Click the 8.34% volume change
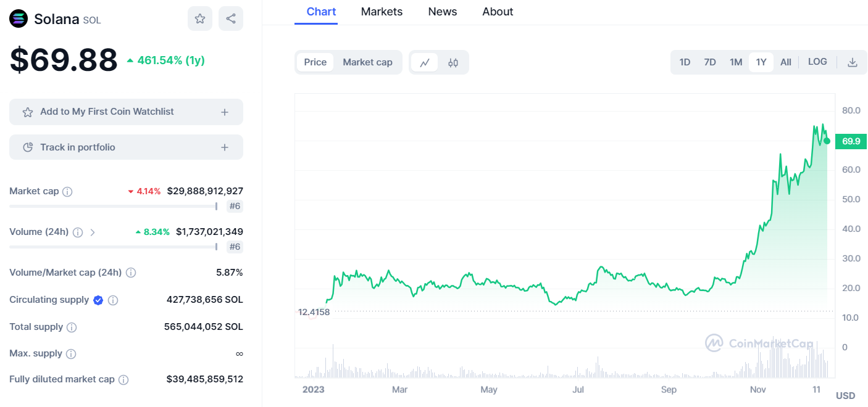 pyautogui.click(x=152, y=232)
